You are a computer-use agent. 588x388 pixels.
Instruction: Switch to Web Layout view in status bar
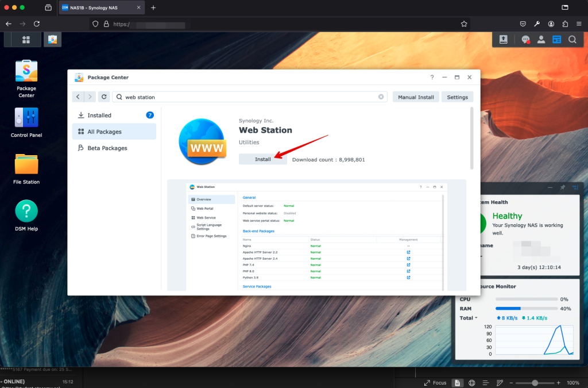coord(472,383)
